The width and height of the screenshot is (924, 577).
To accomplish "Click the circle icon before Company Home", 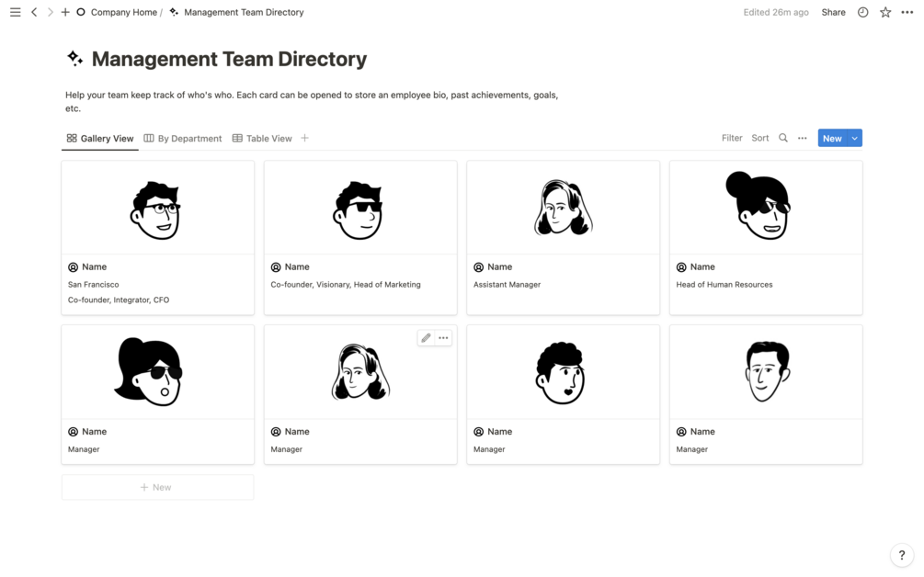I will (x=81, y=12).
